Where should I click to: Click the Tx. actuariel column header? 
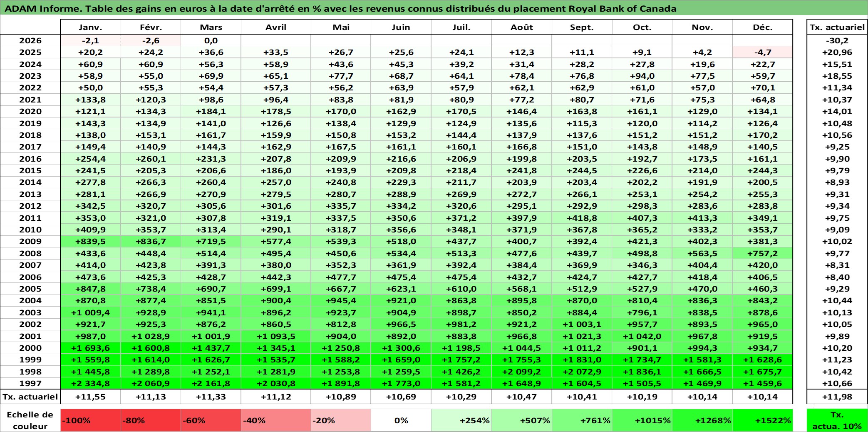pyautogui.click(x=837, y=27)
